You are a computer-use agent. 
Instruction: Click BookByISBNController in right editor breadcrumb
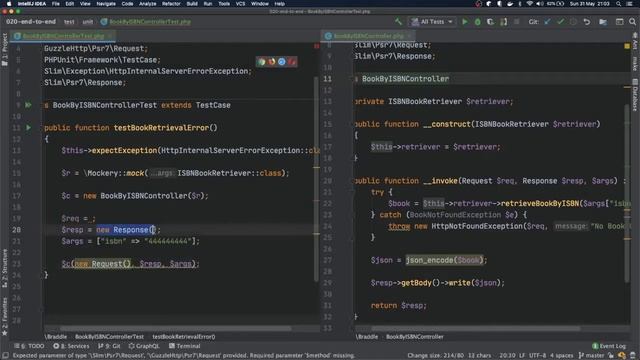(x=415, y=337)
